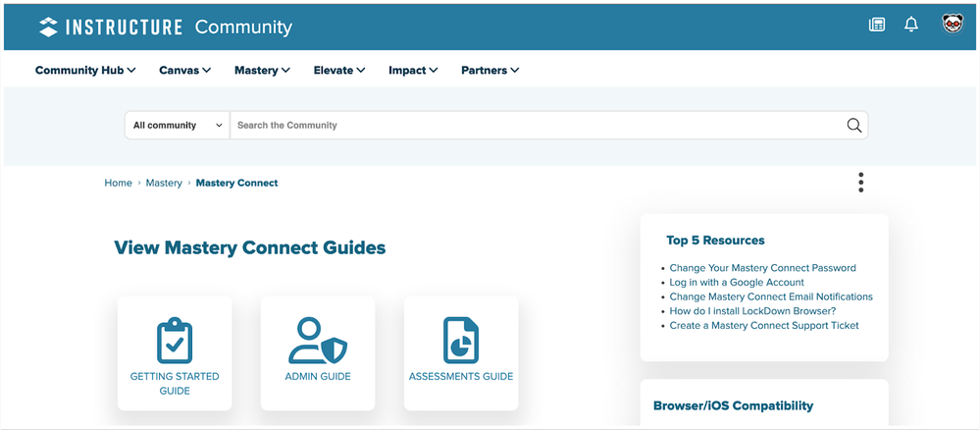Open the notifications bell
980x430 pixels.
(x=911, y=26)
